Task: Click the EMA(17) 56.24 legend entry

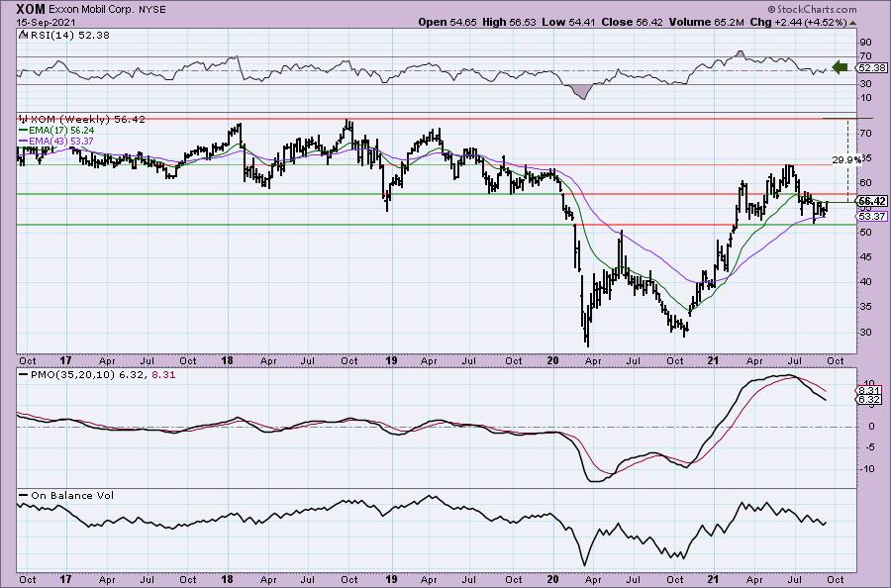Action: 56,130
